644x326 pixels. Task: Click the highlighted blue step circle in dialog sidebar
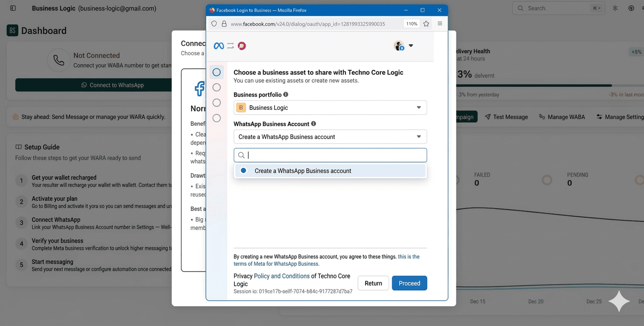pyautogui.click(x=216, y=72)
